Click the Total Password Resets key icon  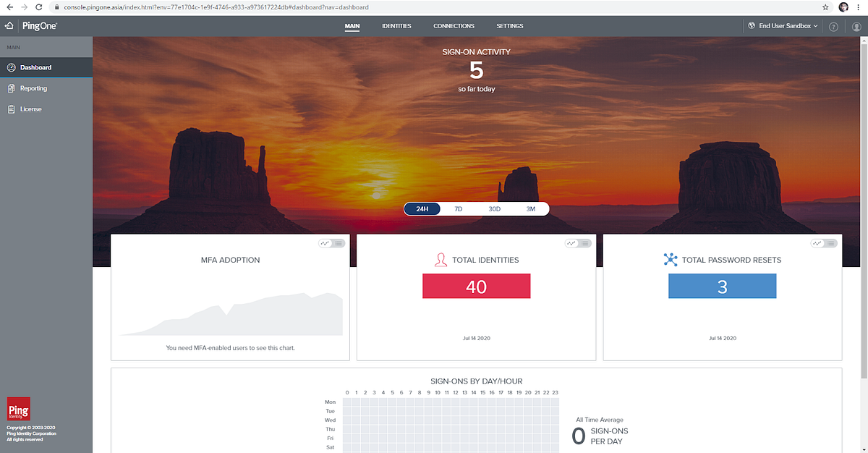[672, 259]
